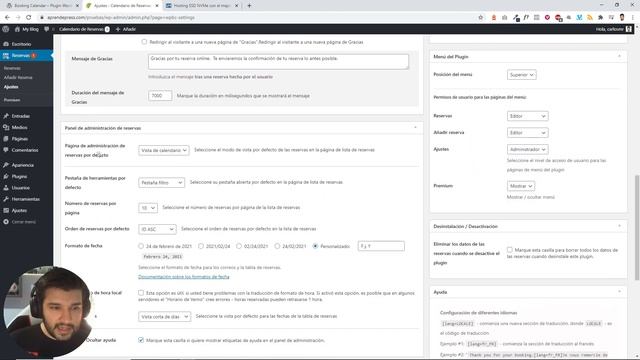Click the Apariencia brush icon
640x360 pixels.
[x=6, y=165]
